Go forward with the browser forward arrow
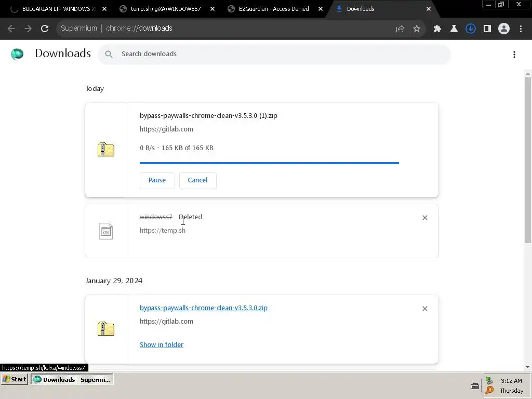Image resolution: width=532 pixels, height=399 pixels. 28,29
